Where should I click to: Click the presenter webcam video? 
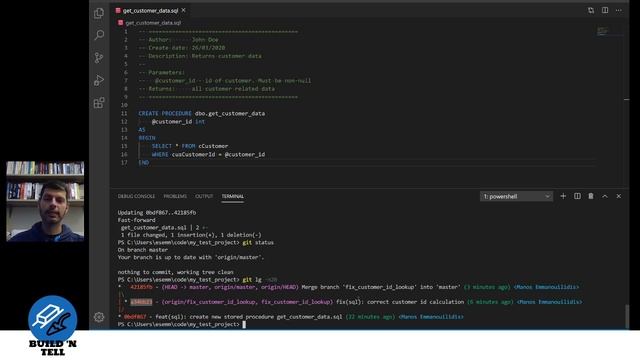click(x=45, y=201)
